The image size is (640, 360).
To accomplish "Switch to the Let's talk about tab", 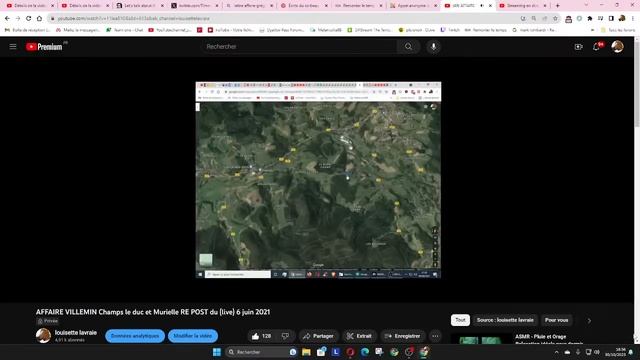I will point(140,6).
